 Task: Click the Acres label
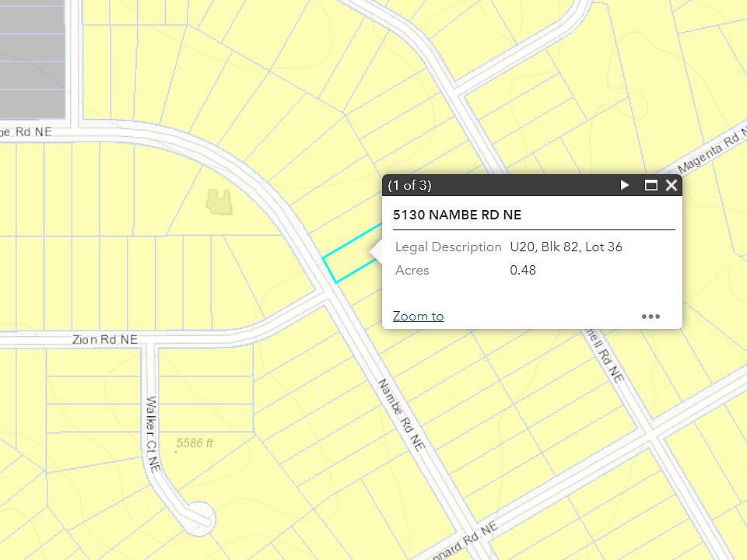(x=412, y=270)
